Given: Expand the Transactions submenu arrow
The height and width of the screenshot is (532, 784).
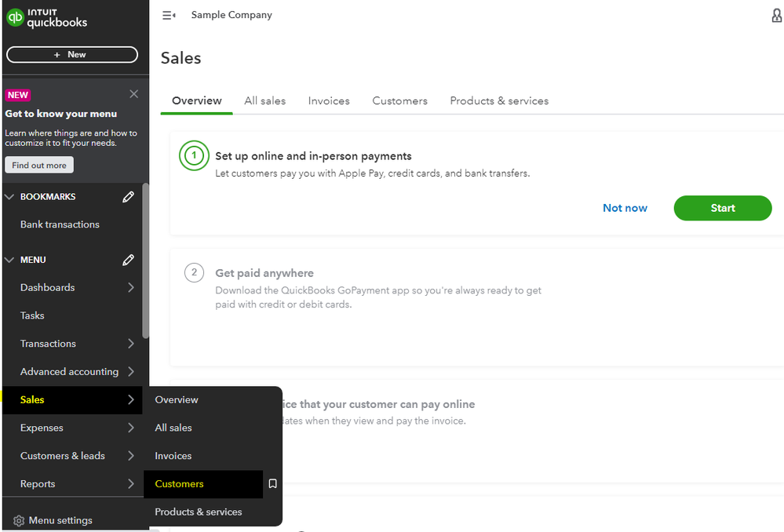Looking at the screenshot, I should pyautogui.click(x=131, y=344).
